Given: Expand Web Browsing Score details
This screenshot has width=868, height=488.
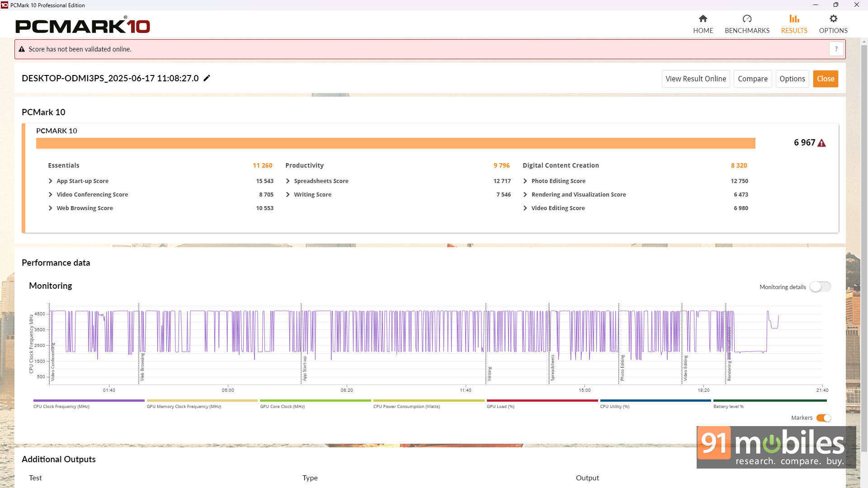Looking at the screenshot, I should (50, 208).
